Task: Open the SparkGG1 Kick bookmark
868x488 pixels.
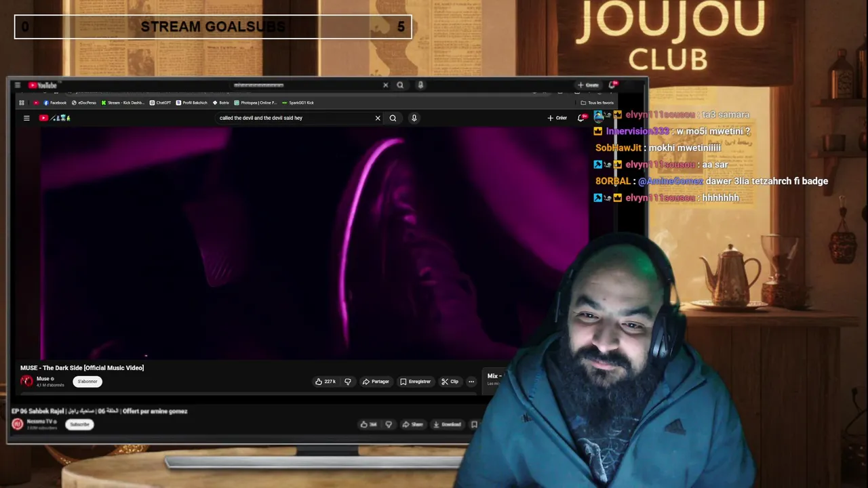Action: 298,103
